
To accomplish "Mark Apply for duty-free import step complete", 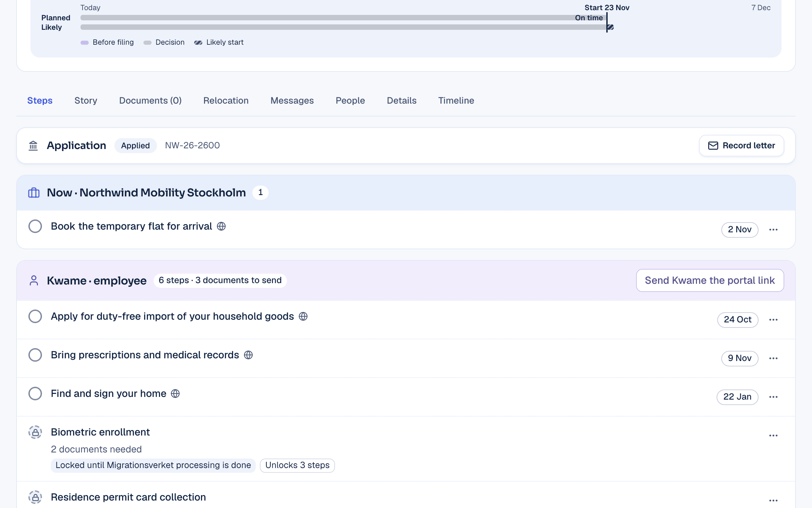I will coord(35,316).
